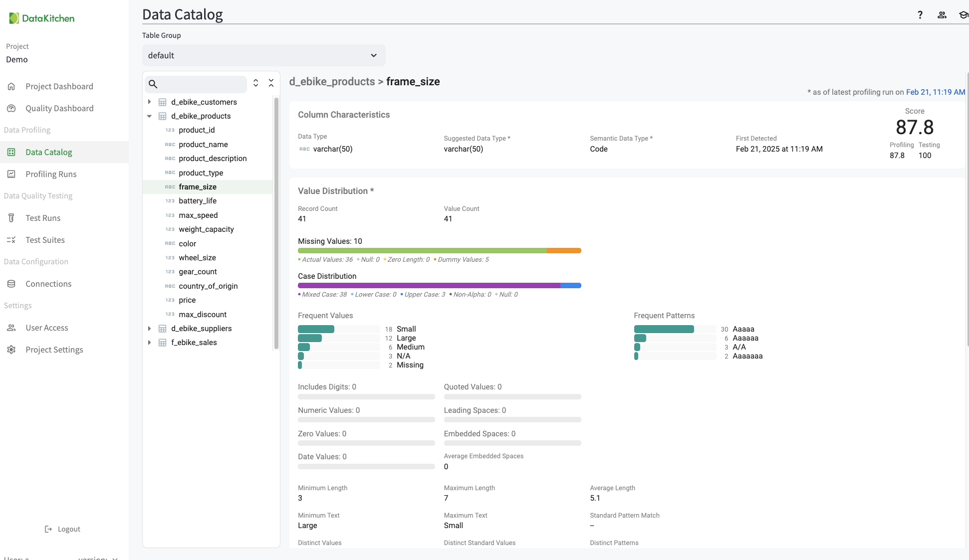969x560 pixels.
Task: Expand the f_ebike_sales table node
Action: 149,343
